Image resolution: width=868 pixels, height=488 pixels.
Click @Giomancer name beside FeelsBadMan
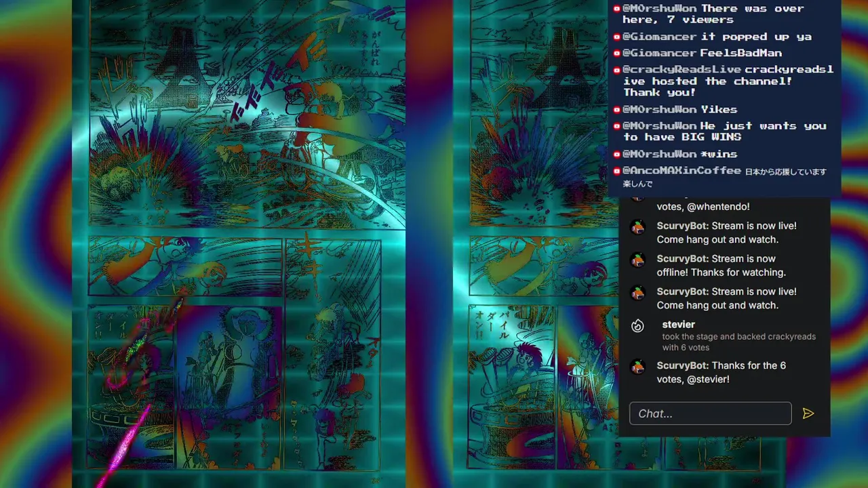(x=660, y=53)
